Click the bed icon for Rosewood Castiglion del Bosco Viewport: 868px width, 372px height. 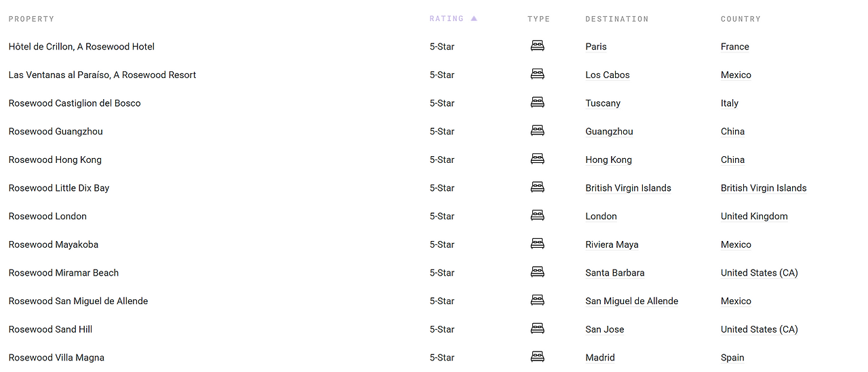coord(537,103)
